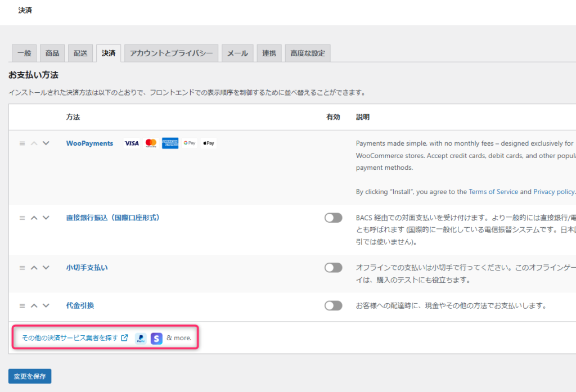Click the 変更を保存 button
Viewport: 576px width, 392px height.
click(x=29, y=376)
